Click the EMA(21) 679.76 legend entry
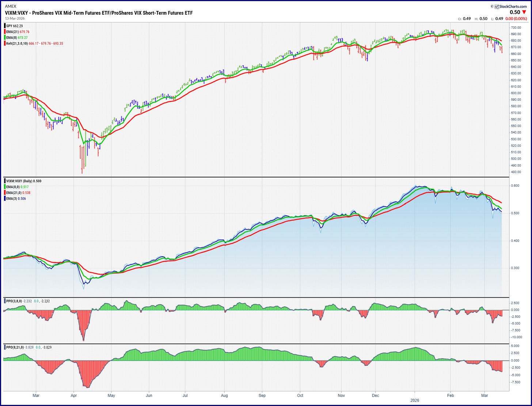Image resolution: width=532 pixels, height=406 pixels. click(18, 32)
